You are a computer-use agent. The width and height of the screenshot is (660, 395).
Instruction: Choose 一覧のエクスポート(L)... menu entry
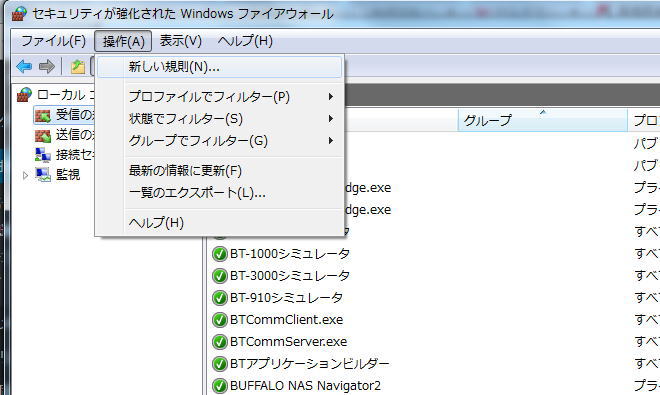[219, 193]
